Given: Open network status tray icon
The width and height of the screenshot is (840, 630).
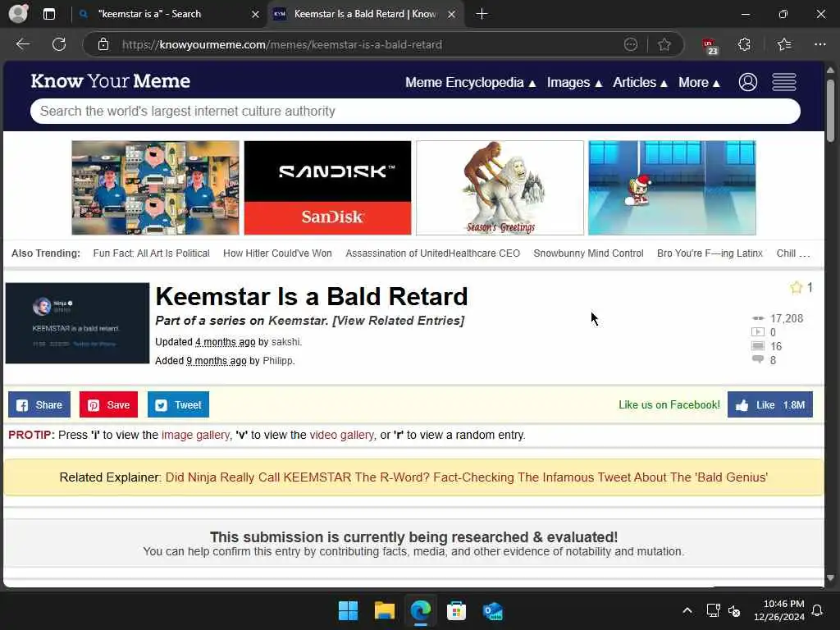Looking at the screenshot, I should pyautogui.click(x=713, y=610).
